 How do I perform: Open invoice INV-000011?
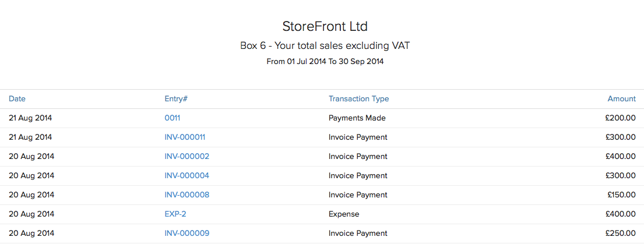[185, 137]
